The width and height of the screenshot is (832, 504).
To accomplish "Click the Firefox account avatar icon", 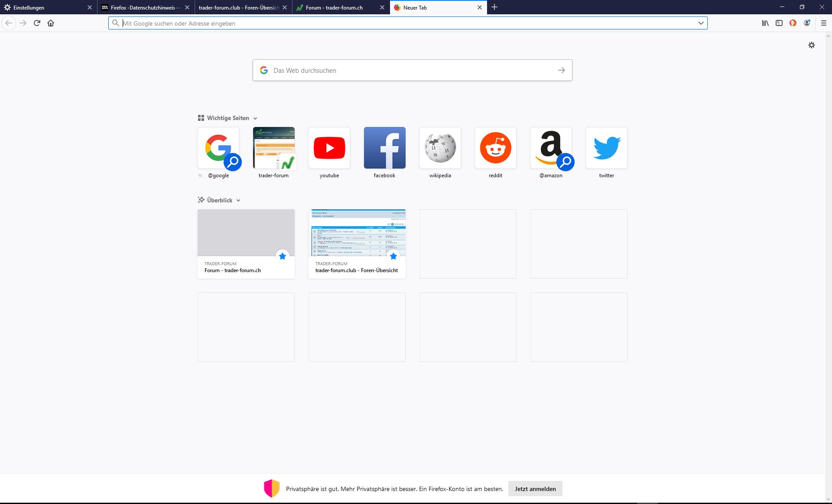I will (807, 23).
